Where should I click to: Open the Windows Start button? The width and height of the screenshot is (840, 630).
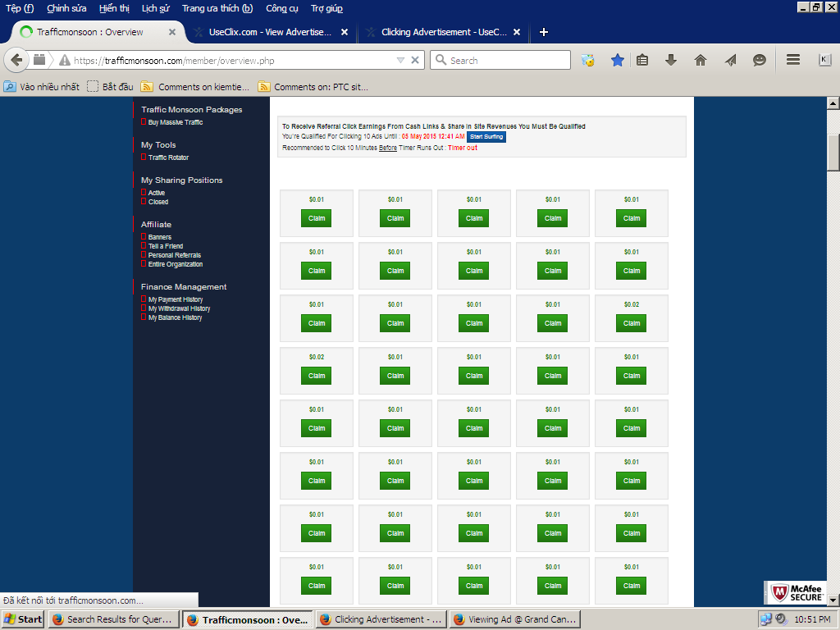[23, 619]
